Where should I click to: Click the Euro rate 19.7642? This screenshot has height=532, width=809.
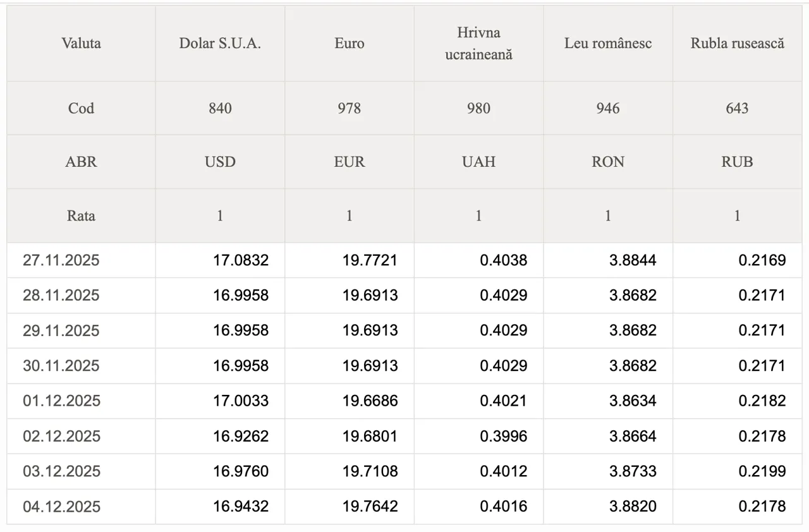pos(370,507)
